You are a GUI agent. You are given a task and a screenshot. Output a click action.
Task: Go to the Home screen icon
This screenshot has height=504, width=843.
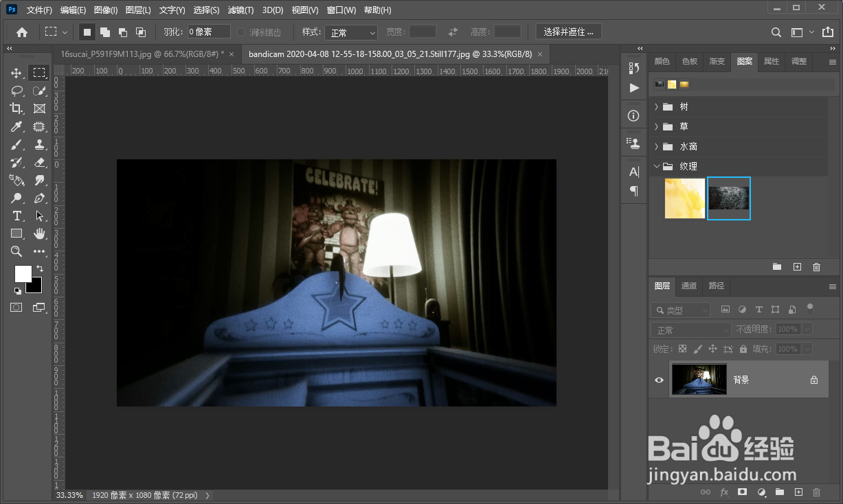22,32
